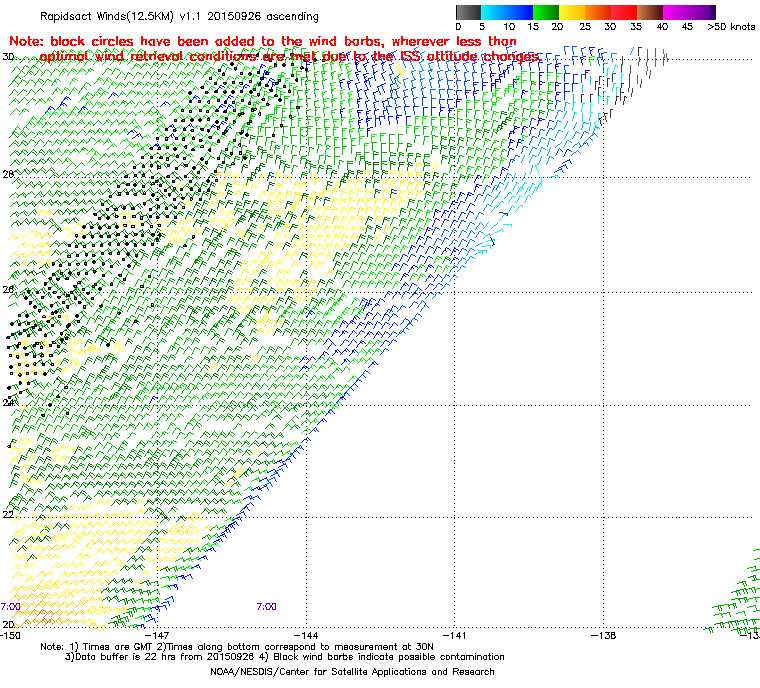Select the yellow 20-25 knots legend segment
The height and width of the screenshot is (688, 760).
coord(572,12)
